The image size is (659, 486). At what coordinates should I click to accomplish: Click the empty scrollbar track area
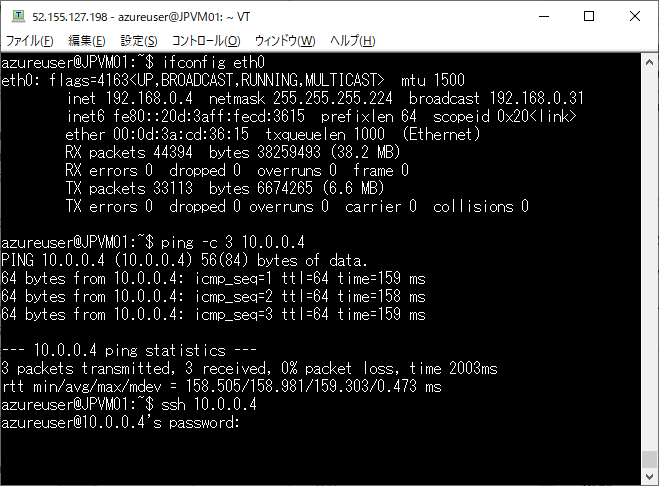coord(649,261)
